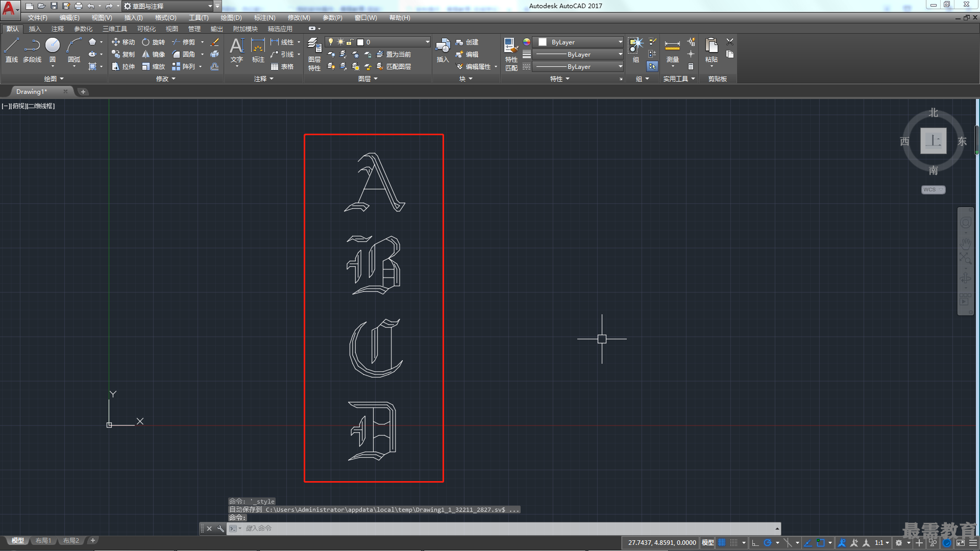
Task: Click the white layer color swatch
Action: 360,42
